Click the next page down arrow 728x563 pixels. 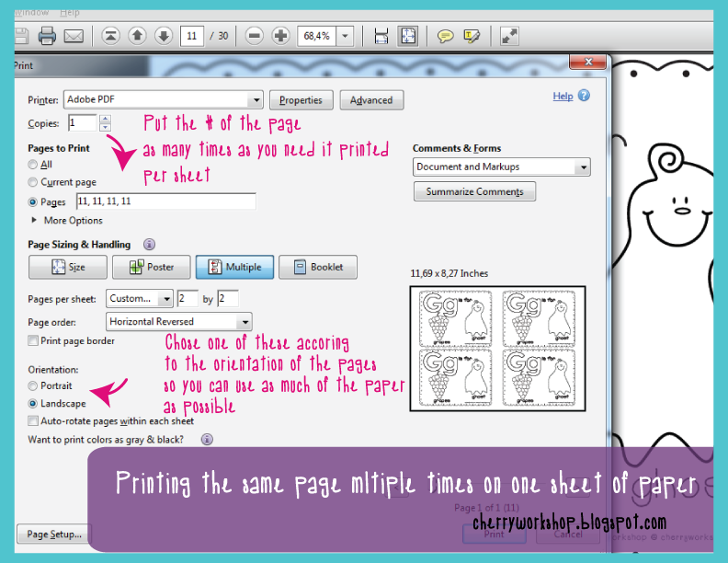click(164, 36)
